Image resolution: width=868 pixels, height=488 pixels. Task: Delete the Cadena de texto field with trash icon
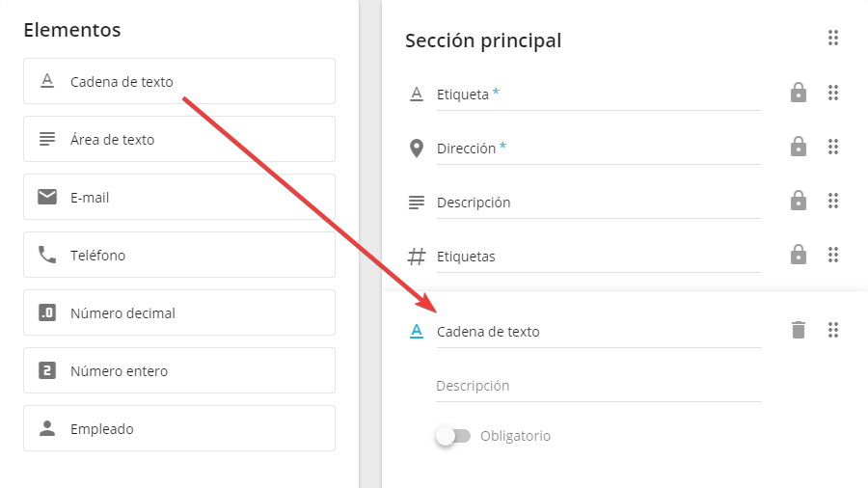click(x=798, y=330)
